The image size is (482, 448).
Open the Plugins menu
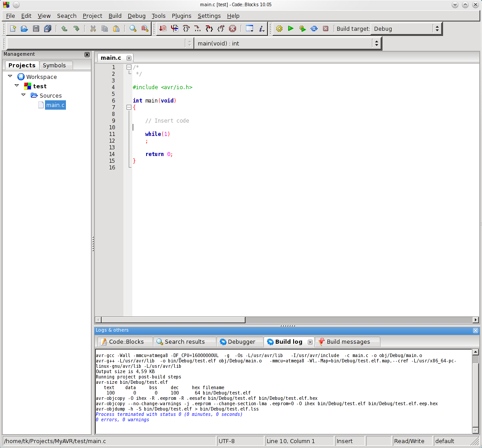(x=181, y=16)
